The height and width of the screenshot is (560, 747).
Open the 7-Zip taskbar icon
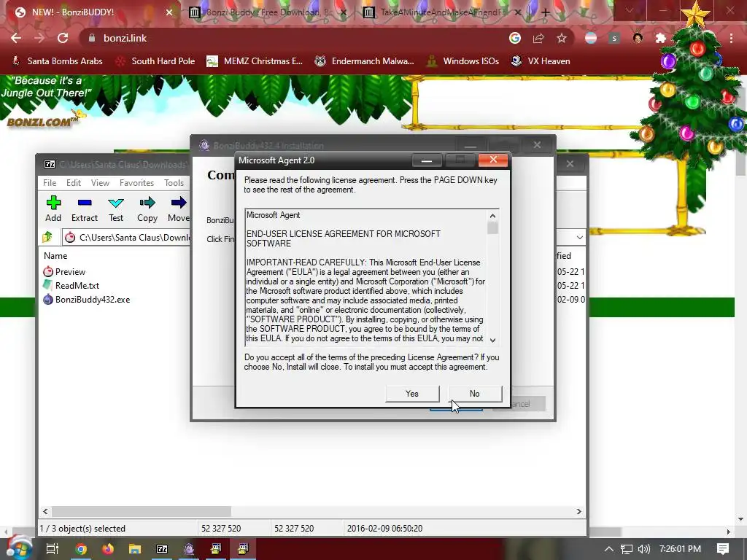[162, 549]
